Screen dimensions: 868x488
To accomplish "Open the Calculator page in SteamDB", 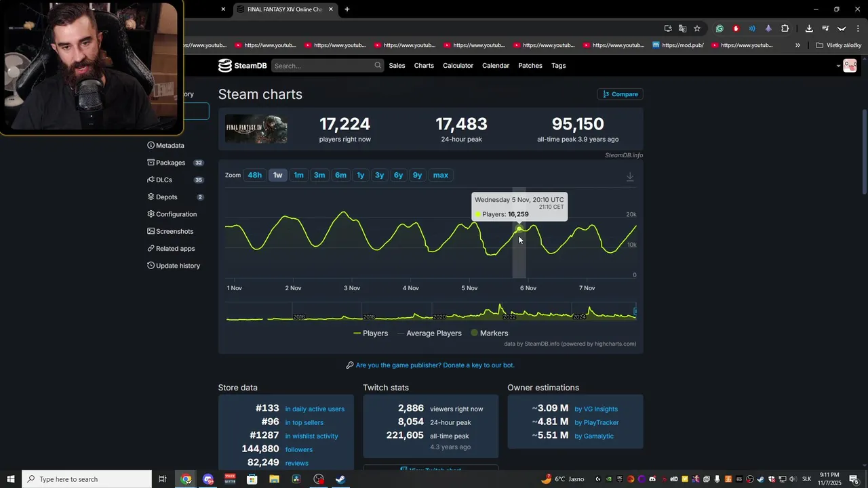I will (x=458, y=66).
